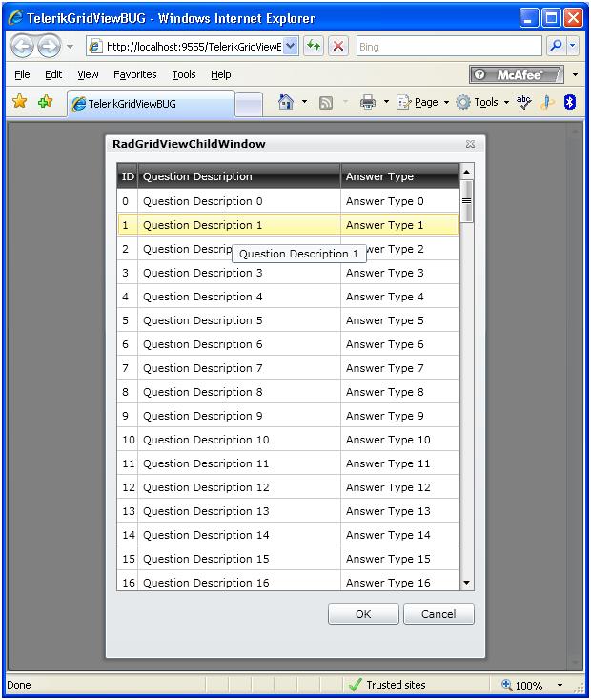The width and height of the screenshot is (591, 700).
Task: Select the TelerikGridViewBUG tab
Action: (x=151, y=104)
